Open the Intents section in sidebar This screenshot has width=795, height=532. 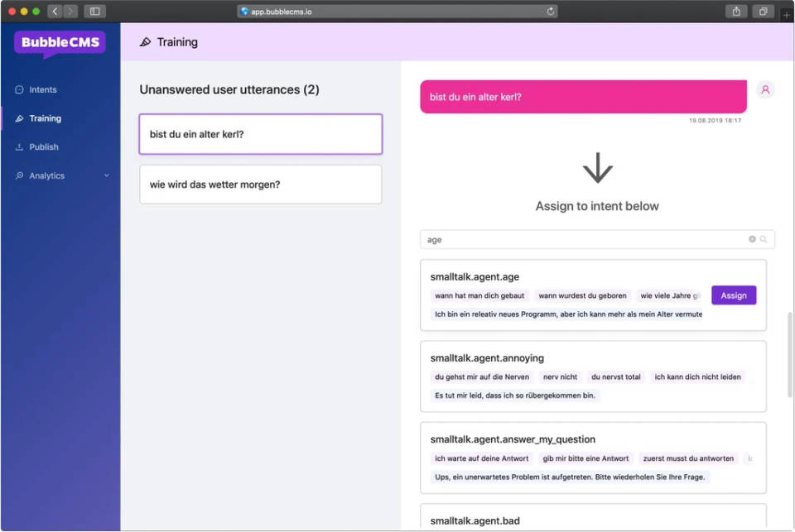click(43, 89)
